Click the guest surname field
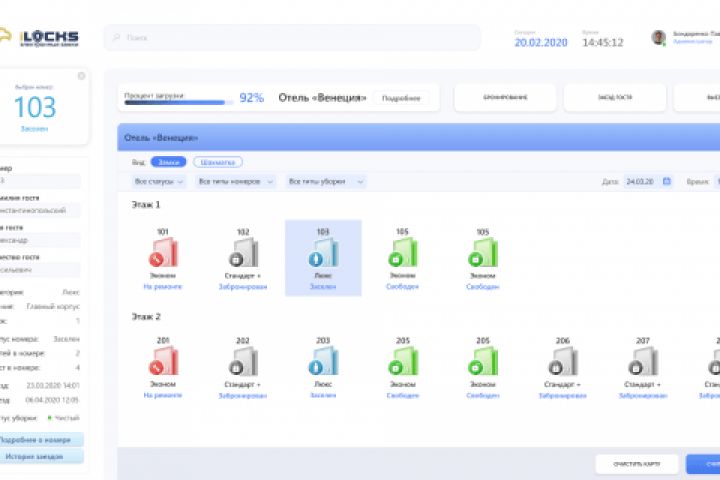Screen dimensions: 720x480 click(40, 210)
